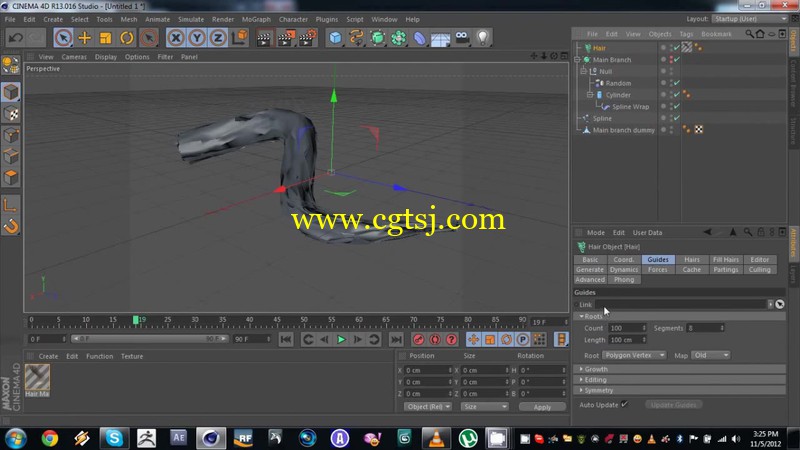Image resolution: width=800 pixels, height=450 pixels.
Task: Toggle Y axis lock
Action: pyautogui.click(x=197, y=38)
